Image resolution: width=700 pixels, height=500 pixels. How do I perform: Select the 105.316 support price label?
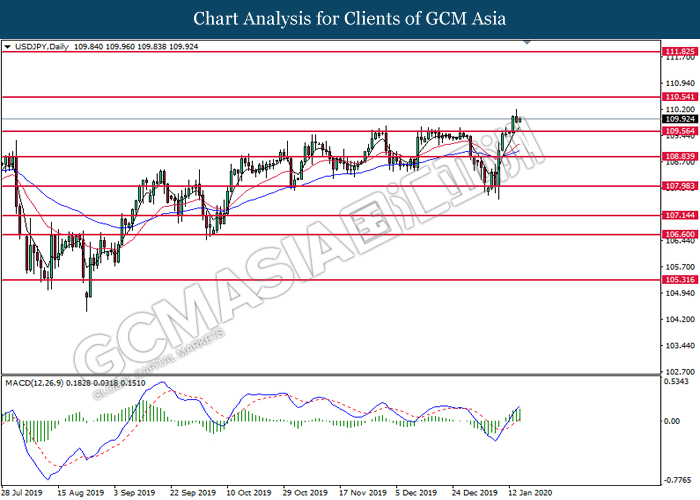coord(680,280)
